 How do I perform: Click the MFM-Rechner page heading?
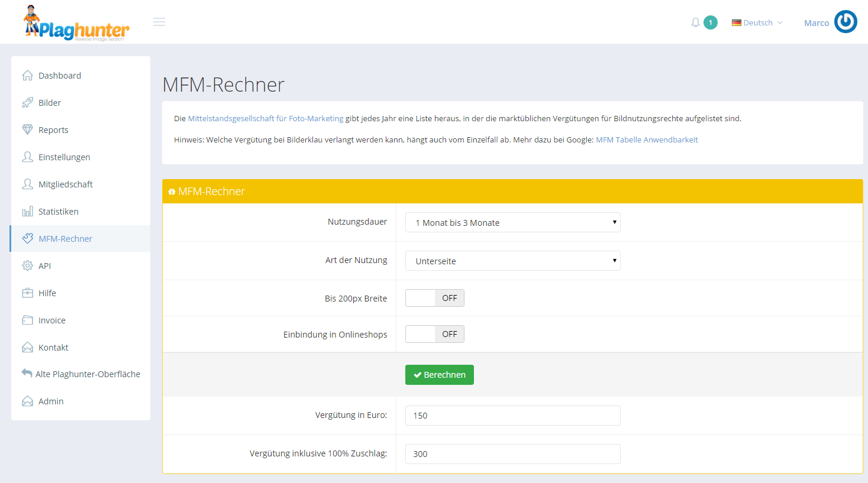pyautogui.click(x=224, y=85)
